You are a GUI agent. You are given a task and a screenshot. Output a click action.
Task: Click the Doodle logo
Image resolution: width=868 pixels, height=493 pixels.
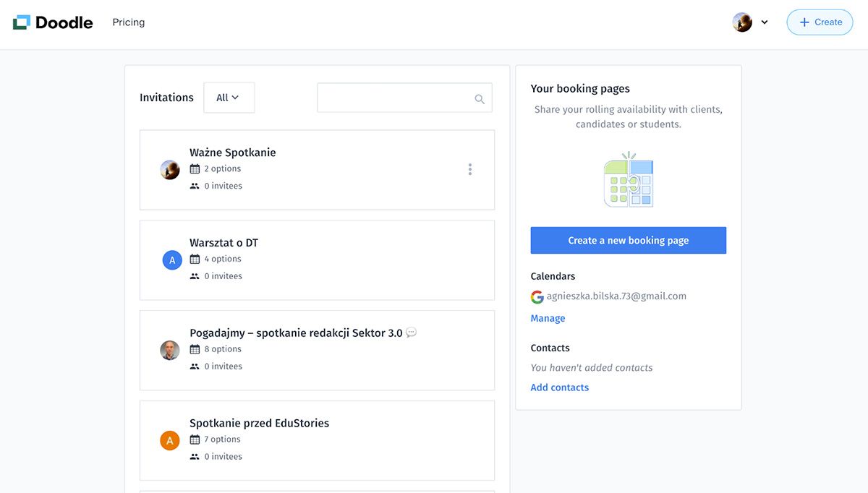click(53, 22)
